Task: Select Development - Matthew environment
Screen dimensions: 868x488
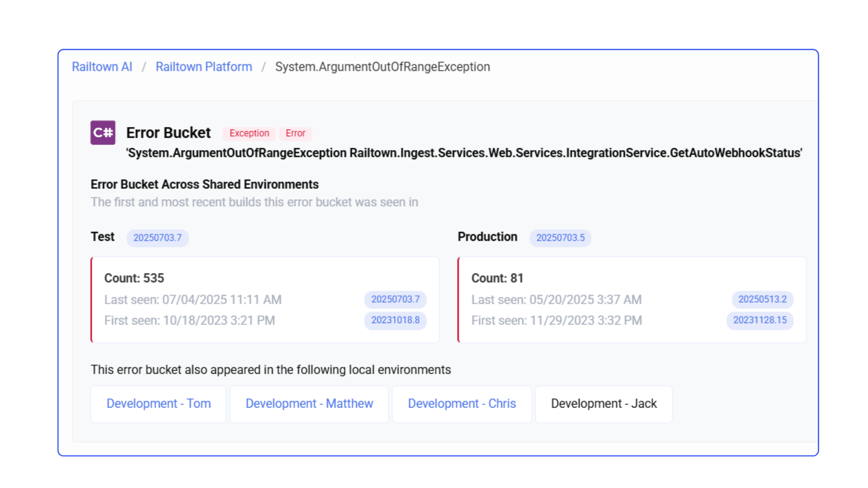Action: click(x=309, y=404)
